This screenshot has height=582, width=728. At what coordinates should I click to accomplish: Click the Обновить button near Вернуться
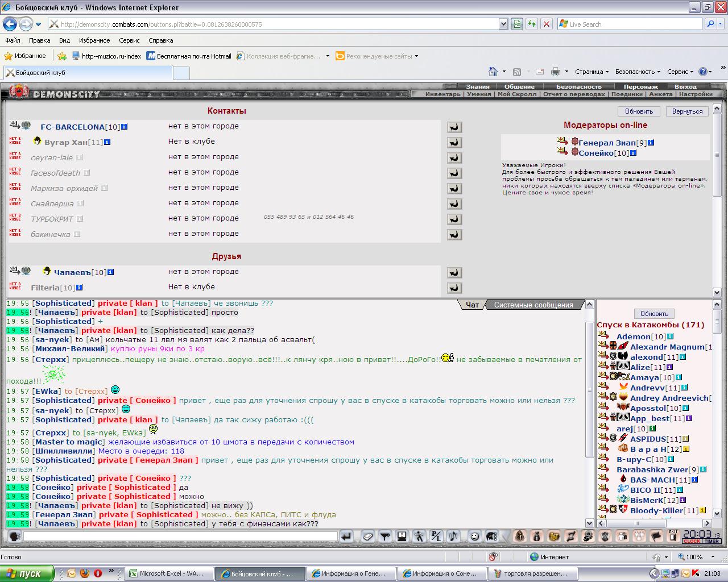(639, 111)
